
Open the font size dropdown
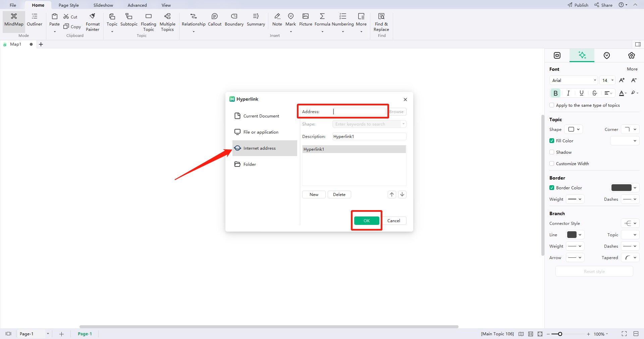[x=607, y=80]
